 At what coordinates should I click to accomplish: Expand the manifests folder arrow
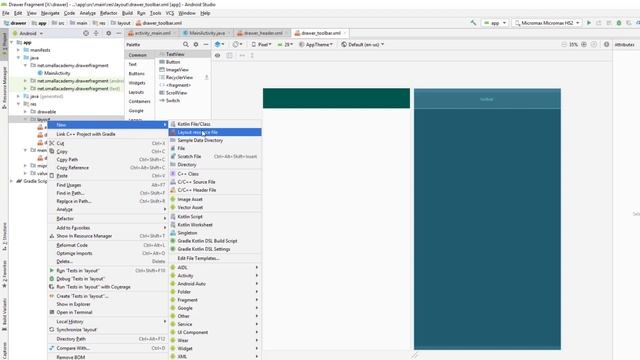(18, 50)
